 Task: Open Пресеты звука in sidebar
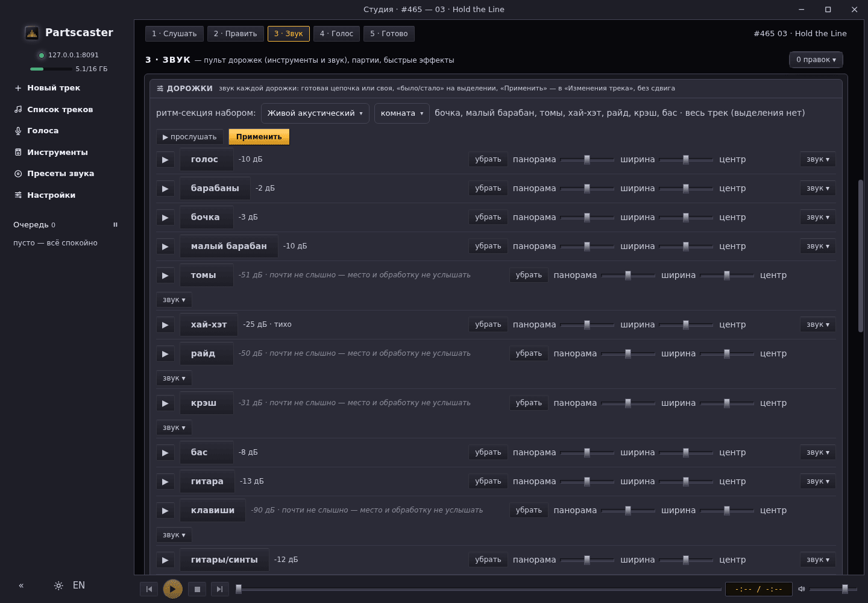[60, 174]
